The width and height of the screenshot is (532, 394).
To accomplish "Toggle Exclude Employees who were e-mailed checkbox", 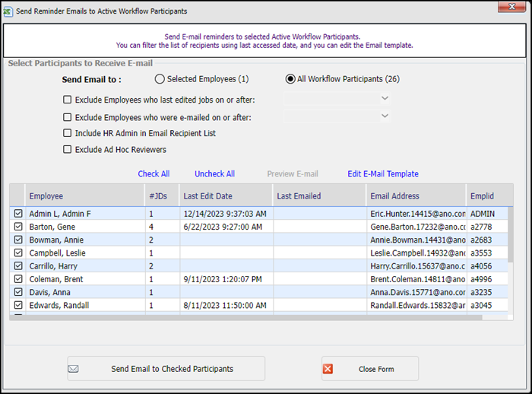I will pyautogui.click(x=68, y=117).
